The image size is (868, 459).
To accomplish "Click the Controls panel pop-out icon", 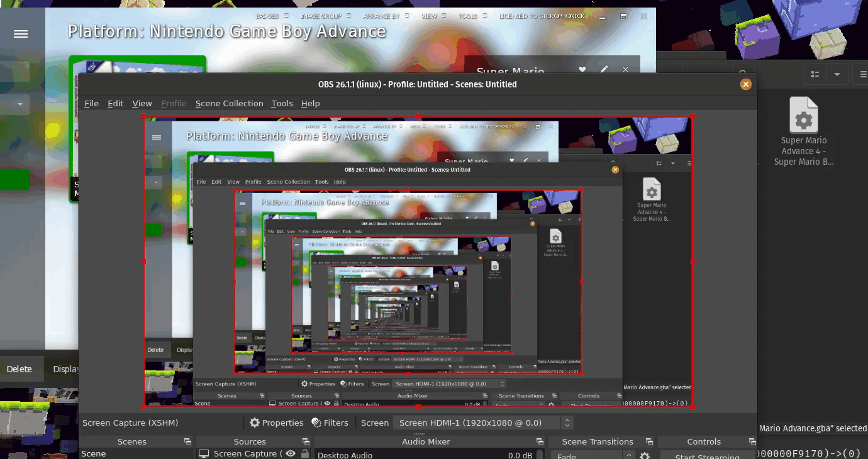I will tap(753, 441).
